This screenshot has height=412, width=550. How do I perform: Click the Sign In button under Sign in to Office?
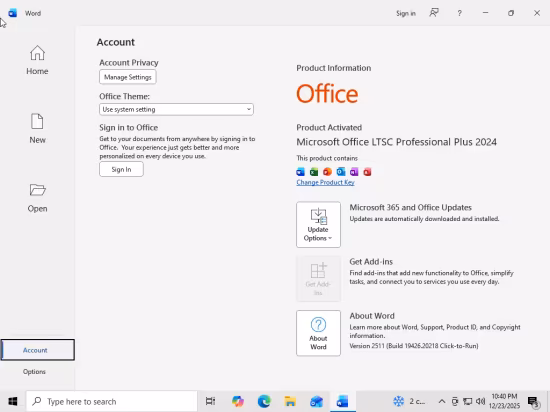click(121, 169)
